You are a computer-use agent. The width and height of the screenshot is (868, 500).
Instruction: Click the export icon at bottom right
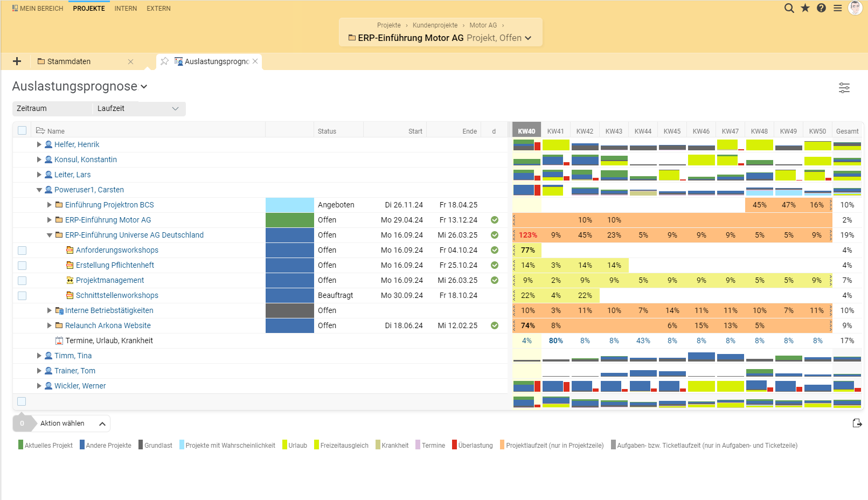point(857,423)
